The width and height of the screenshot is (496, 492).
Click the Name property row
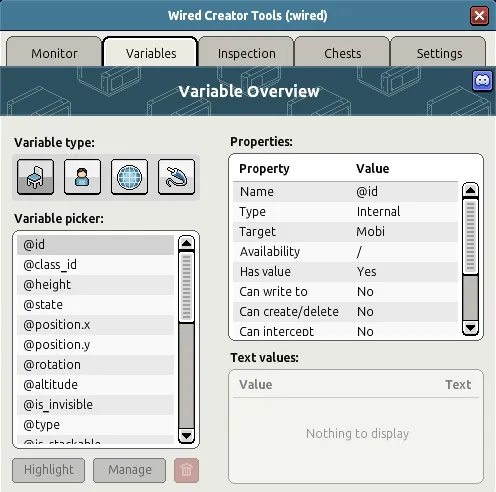coord(345,192)
